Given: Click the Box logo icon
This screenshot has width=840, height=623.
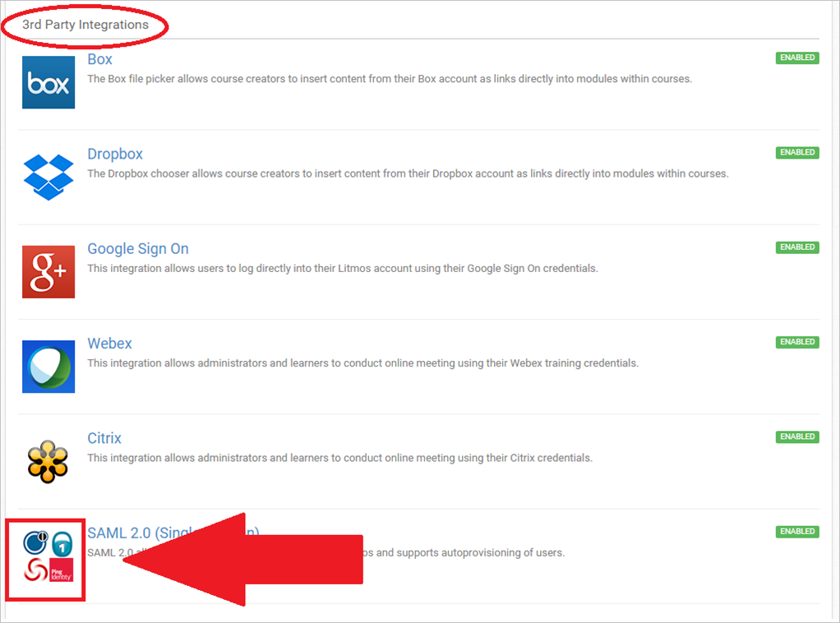Looking at the screenshot, I should tap(48, 82).
